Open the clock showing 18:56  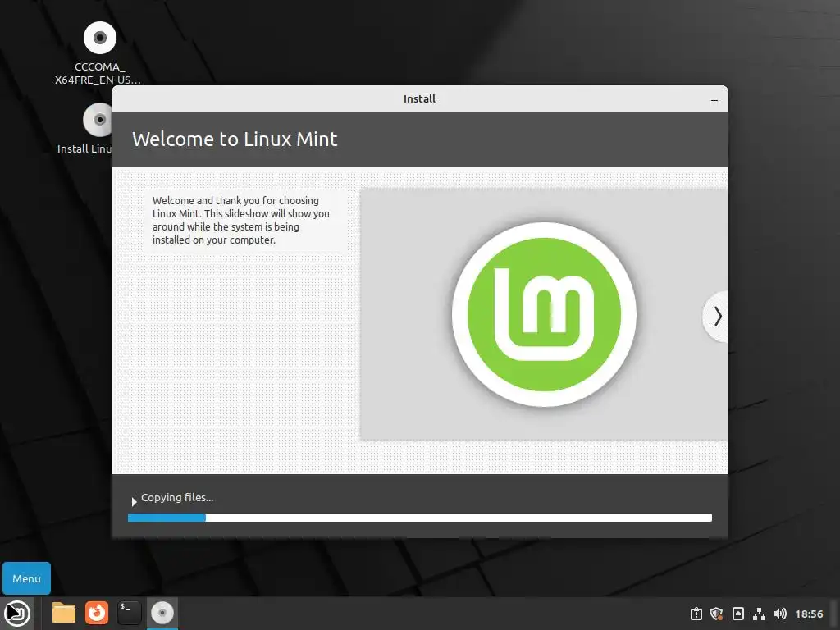tap(809, 614)
